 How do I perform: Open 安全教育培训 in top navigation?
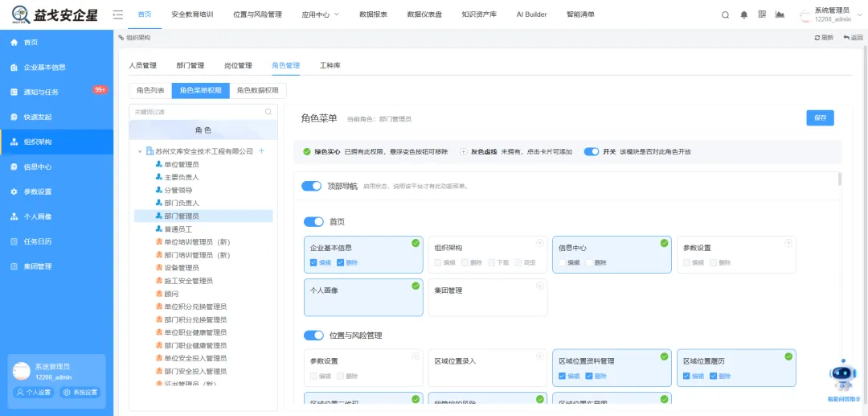pyautogui.click(x=192, y=14)
